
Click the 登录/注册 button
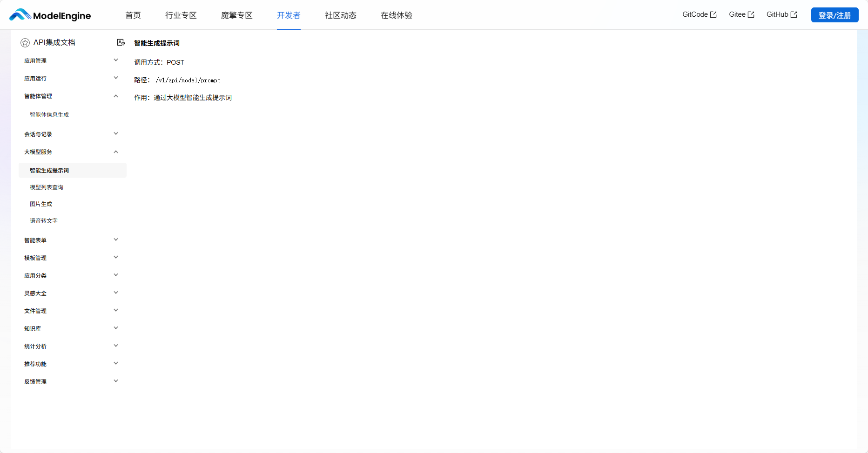pos(834,14)
